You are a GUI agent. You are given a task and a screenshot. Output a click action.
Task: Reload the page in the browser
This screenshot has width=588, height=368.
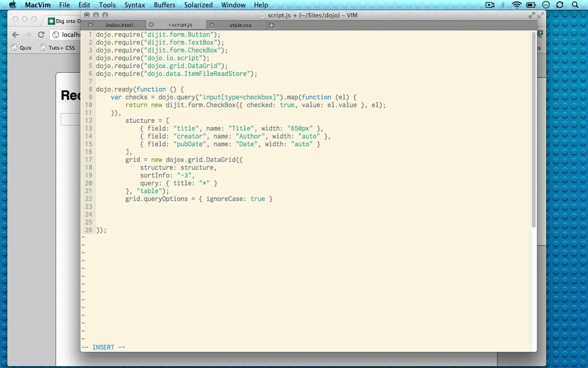(41, 34)
